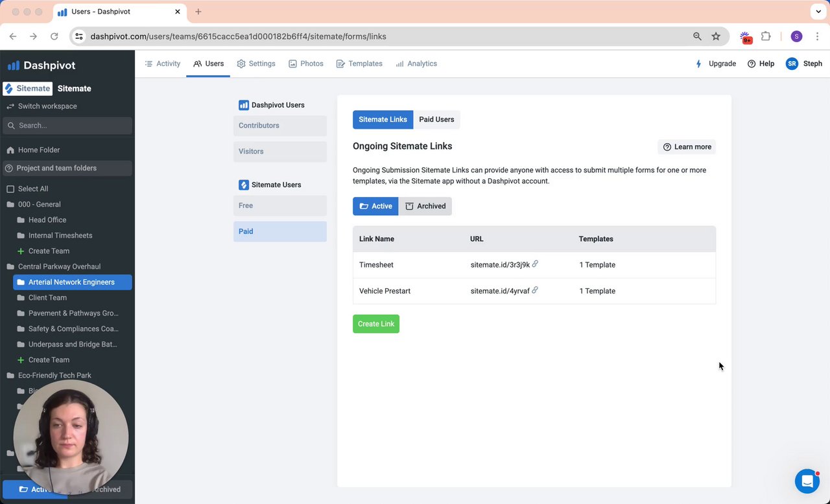The width and height of the screenshot is (830, 504).
Task: Reload the page in the browser
Action: 54,36
